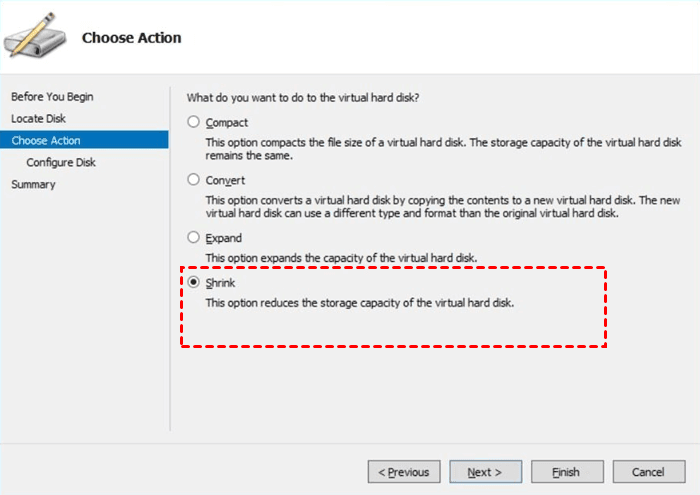700x495 pixels.
Task: Click the Finish button
Action: pyautogui.click(x=568, y=472)
